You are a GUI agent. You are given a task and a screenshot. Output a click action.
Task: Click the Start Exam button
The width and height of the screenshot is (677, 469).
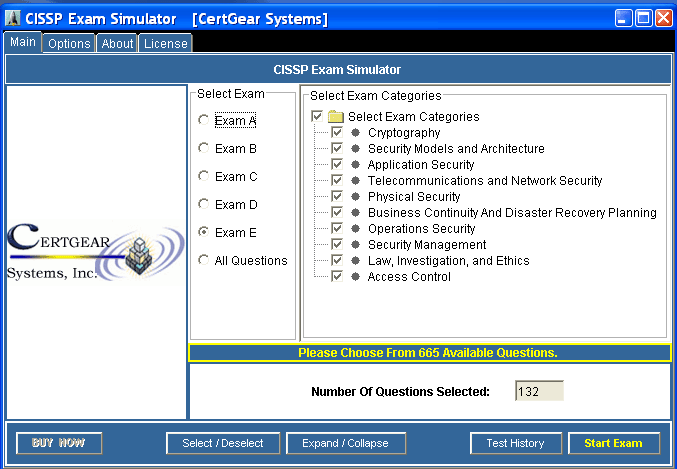(614, 443)
